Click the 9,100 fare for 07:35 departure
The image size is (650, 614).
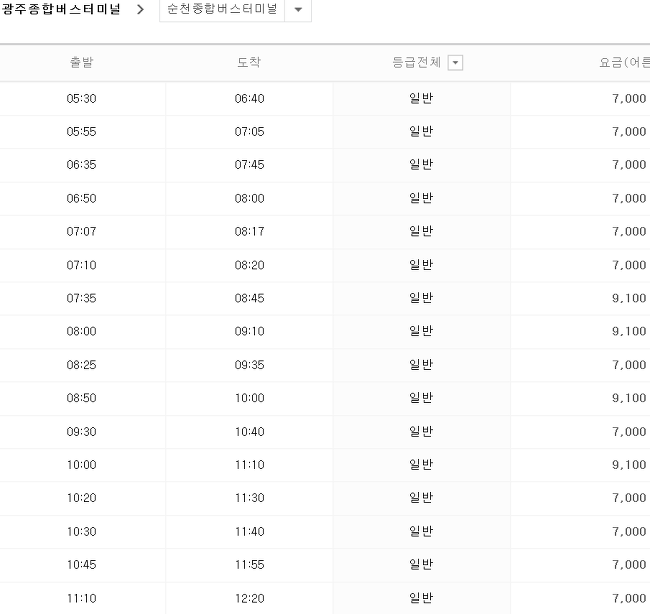[x=629, y=299]
